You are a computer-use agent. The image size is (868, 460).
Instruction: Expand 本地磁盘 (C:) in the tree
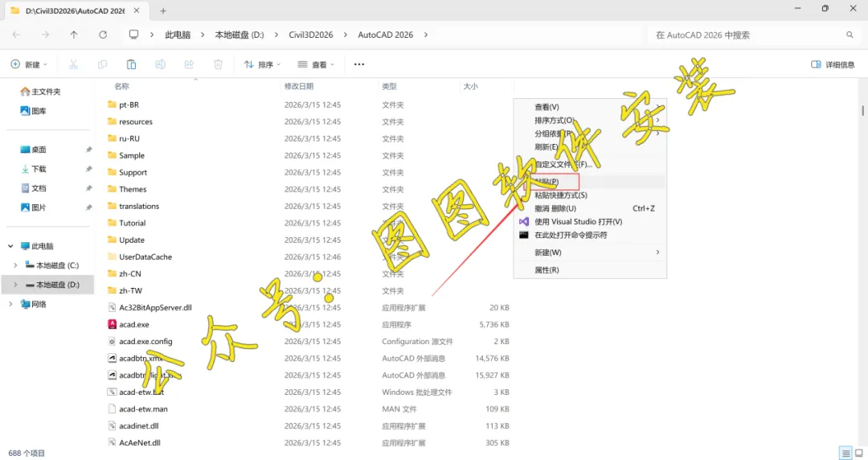(15, 265)
